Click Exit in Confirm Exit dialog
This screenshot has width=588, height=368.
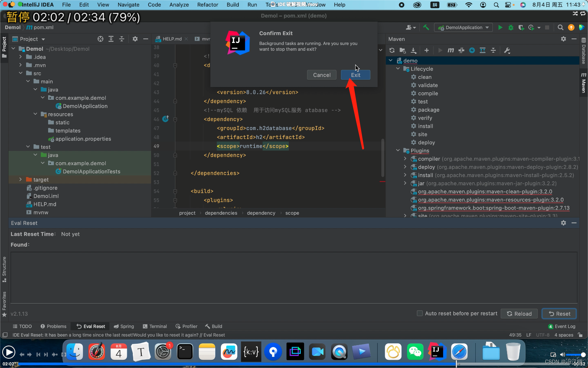(356, 75)
